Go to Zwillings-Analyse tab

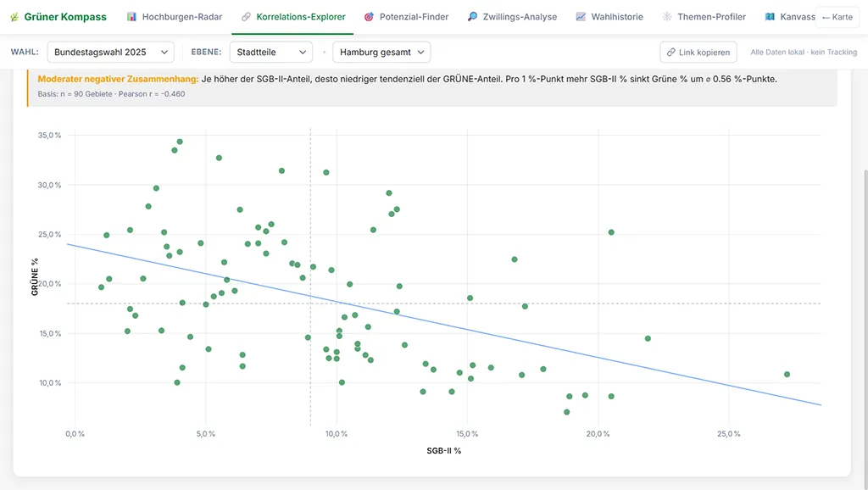click(512, 17)
